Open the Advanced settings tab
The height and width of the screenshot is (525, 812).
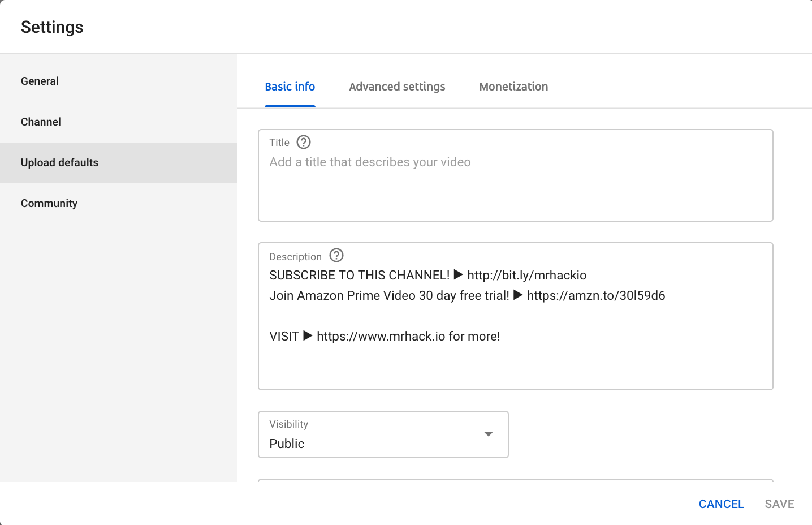pyautogui.click(x=397, y=87)
